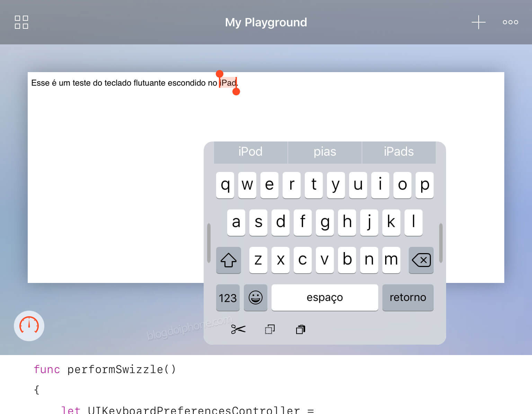Click the My Playground title
Screen dimensions: 532x414
point(266,22)
